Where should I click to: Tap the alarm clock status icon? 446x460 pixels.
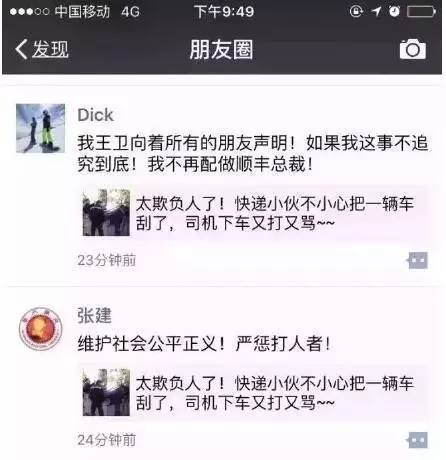[394, 11]
